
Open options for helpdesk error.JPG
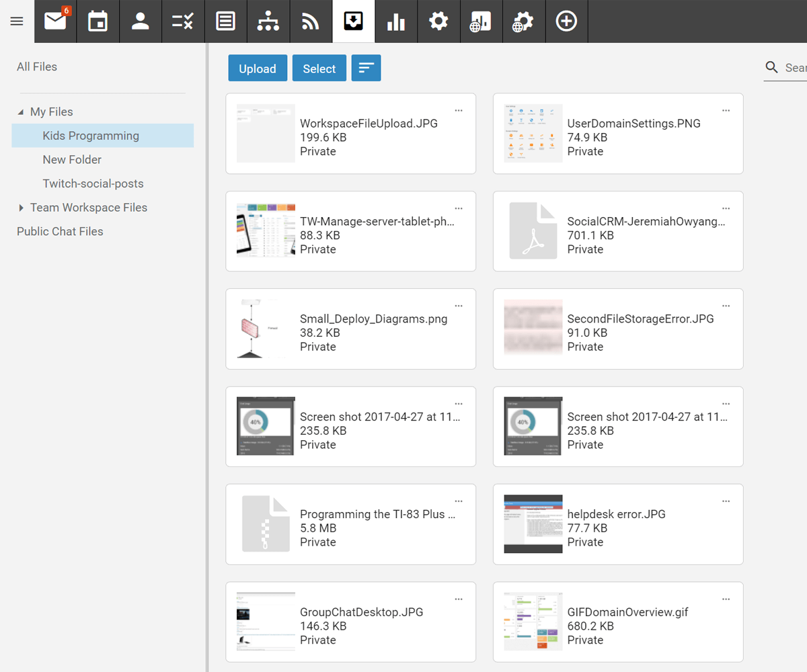point(726,501)
